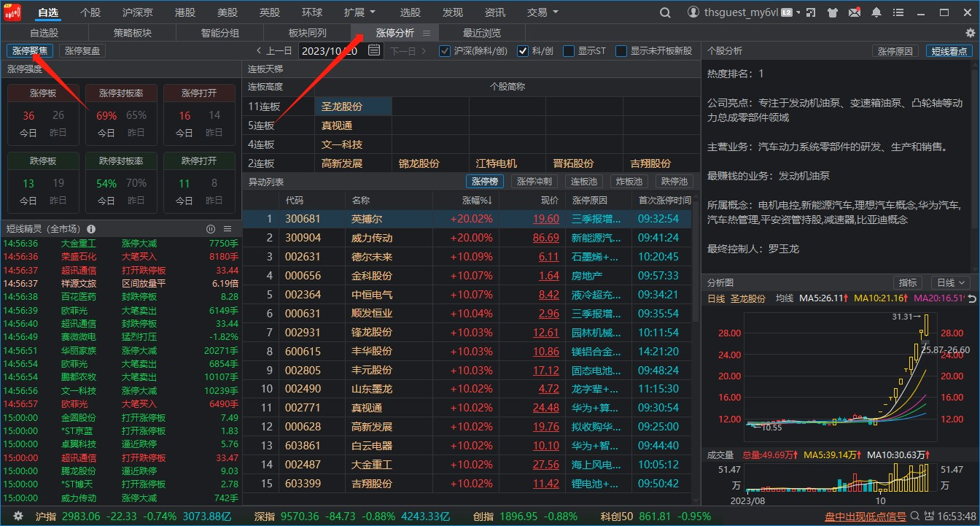Click stock code 000656
This screenshot has width=980, height=526.
(x=303, y=276)
